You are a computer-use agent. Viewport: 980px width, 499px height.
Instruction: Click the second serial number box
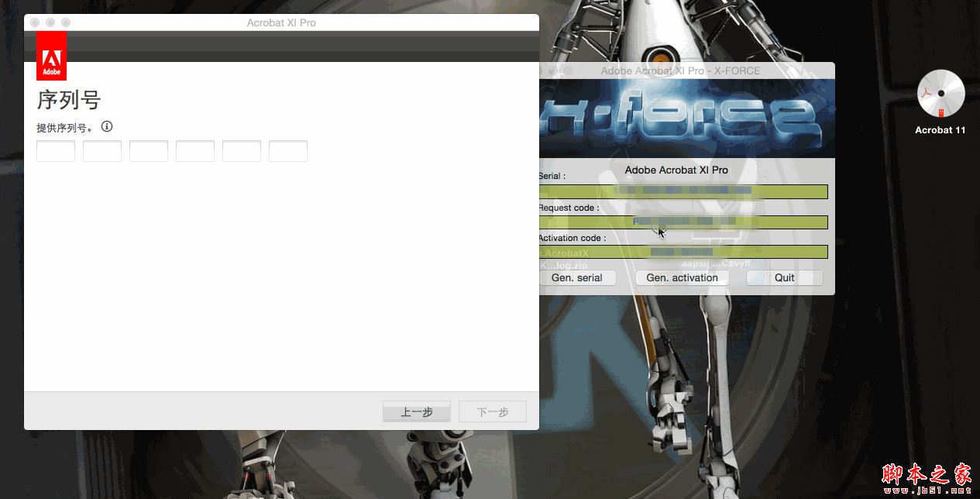coord(102,151)
